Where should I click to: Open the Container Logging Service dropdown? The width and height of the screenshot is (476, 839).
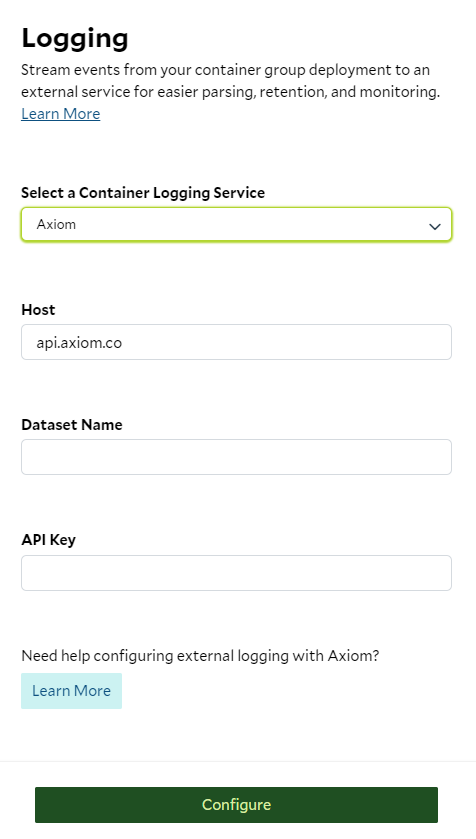click(x=236, y=224)
